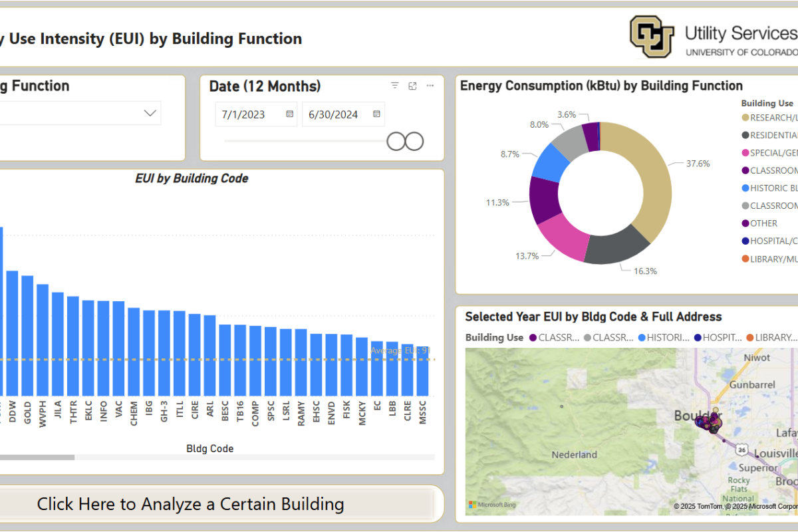Click the left date slider handle
Image resolution: width=798 pixels, height=532 pixels.
(396, 141)
